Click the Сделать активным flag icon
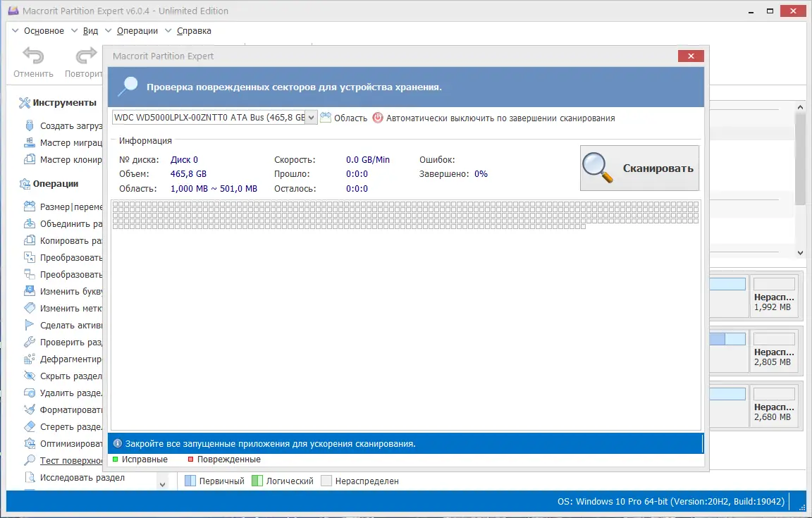This screenshot has height=518, width=812. coord(30,326)
